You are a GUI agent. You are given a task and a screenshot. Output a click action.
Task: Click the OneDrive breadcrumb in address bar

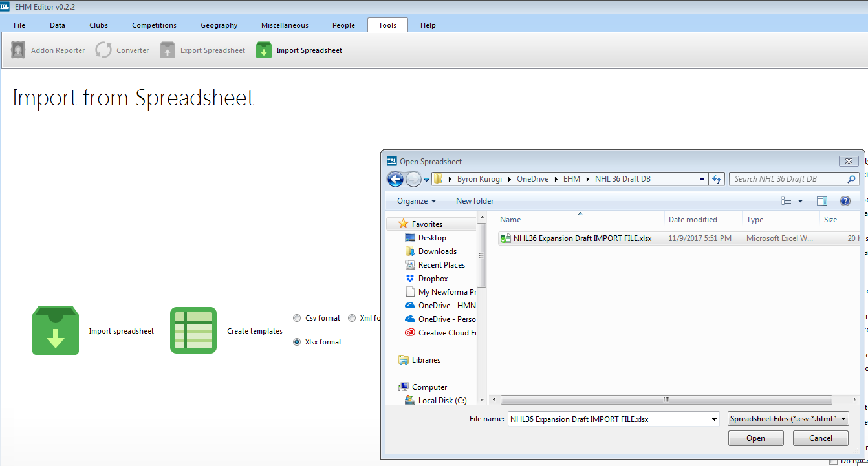(532, 179)
